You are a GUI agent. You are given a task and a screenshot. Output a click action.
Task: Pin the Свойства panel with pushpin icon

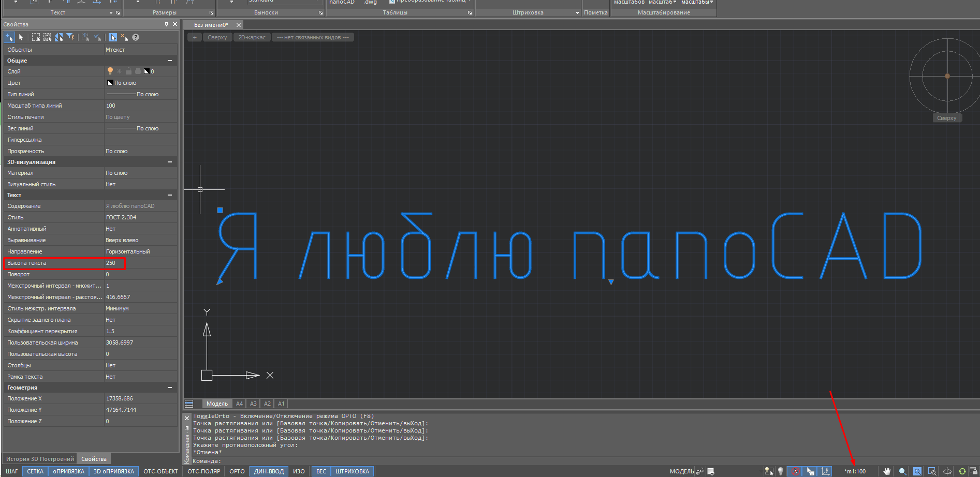tap(166, 24)
